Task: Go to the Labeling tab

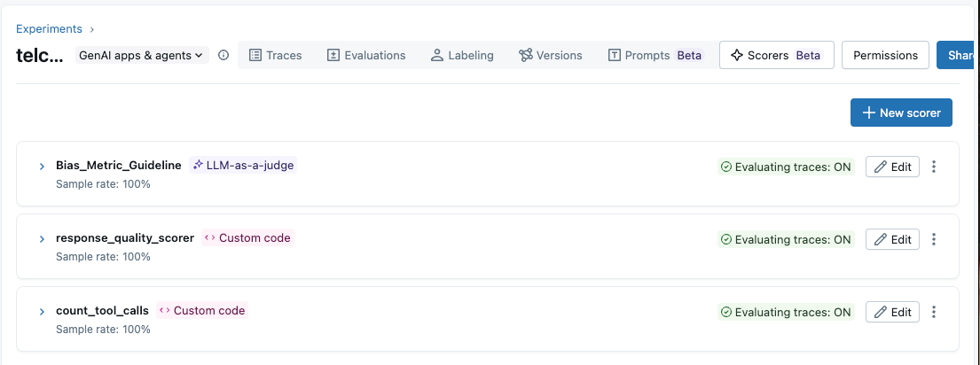Action: coord(461,55)
